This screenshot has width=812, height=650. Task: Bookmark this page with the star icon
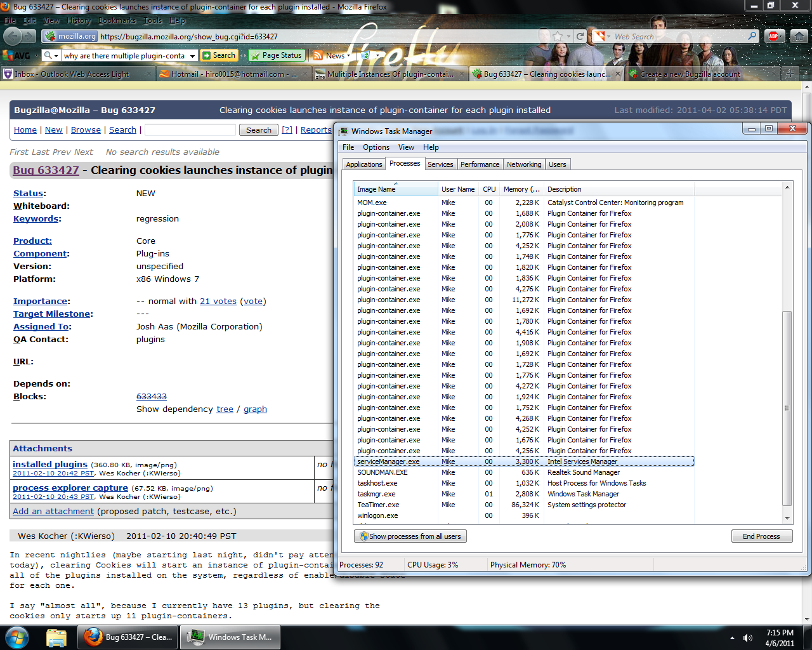click(558, 36)
